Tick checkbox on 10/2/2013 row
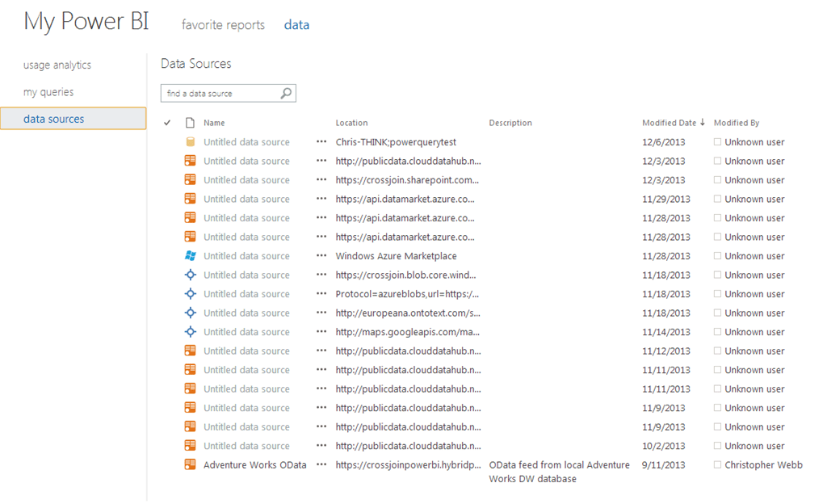Screen dimensions: 827x504 pyautogui.click(x=717, y=446)
